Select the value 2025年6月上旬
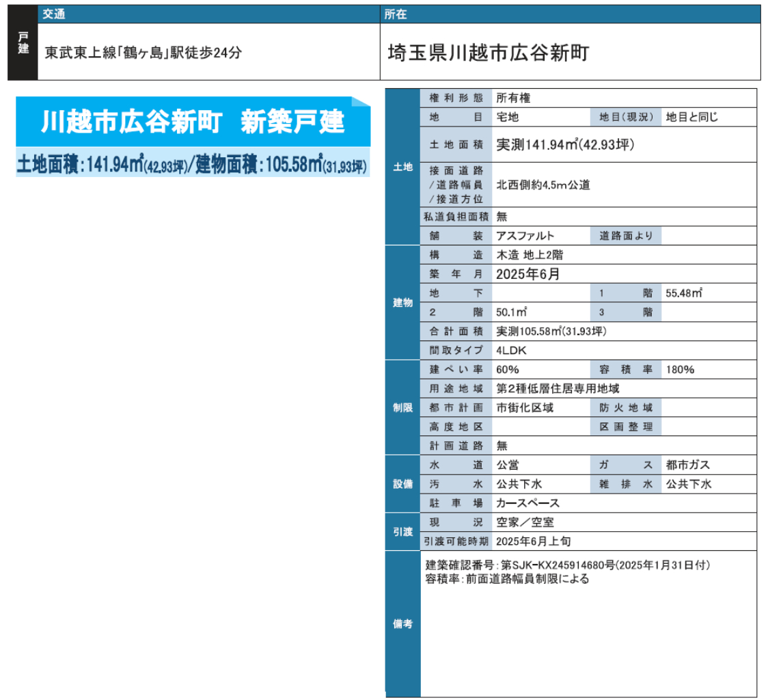Screen dimensions: 768x700 click(534, 541)
